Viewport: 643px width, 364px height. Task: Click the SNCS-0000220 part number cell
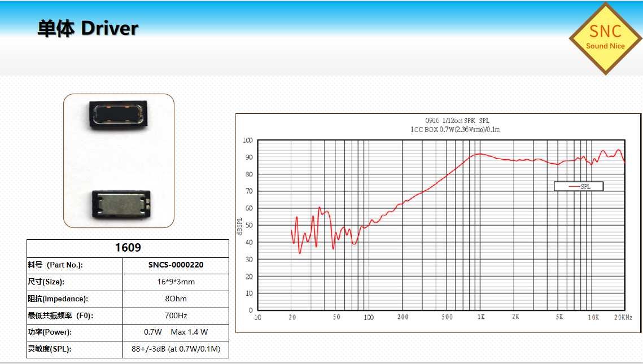point(176,265)
